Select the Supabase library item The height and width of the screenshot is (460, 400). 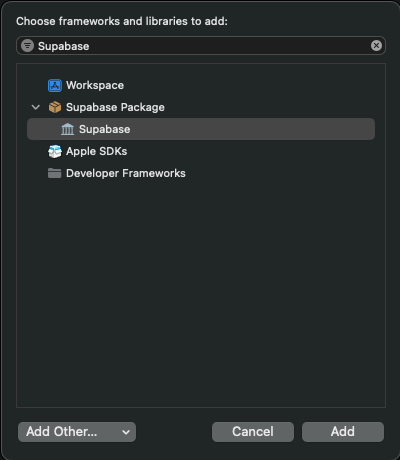[x=201, y=129]
